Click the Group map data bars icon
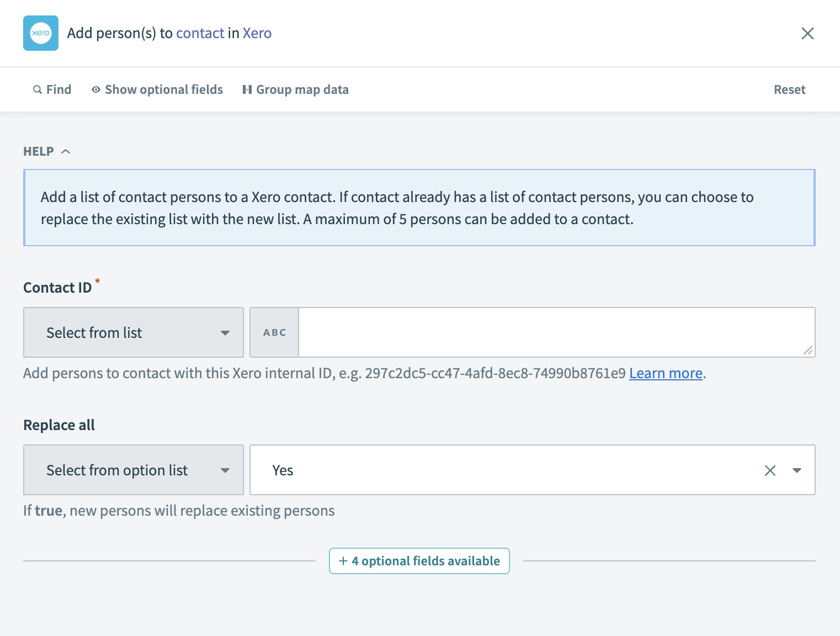The height and width of the screenshot is (636, 840). coord(248,89)
